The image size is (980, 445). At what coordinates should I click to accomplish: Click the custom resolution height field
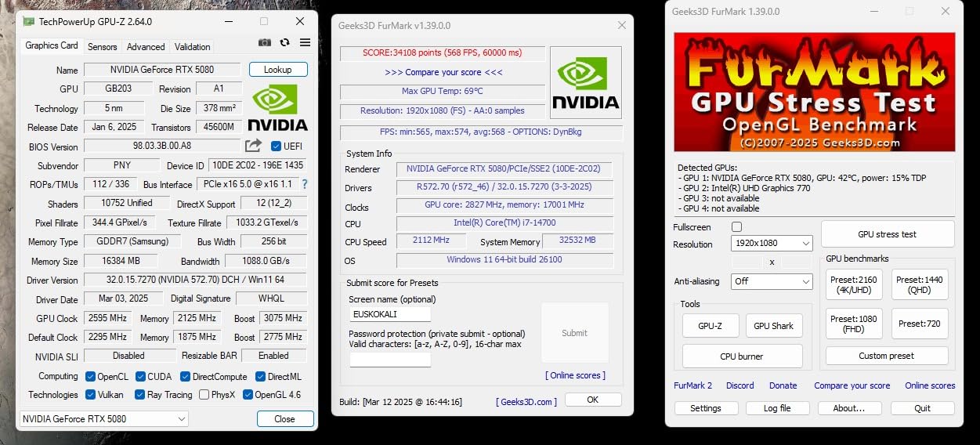click(x=797, y=262)
